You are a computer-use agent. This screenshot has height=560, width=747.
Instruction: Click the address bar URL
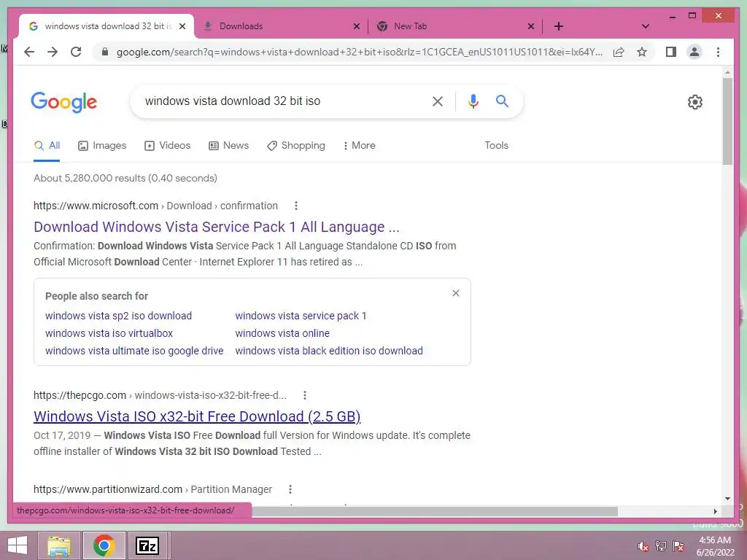point(359,52)
